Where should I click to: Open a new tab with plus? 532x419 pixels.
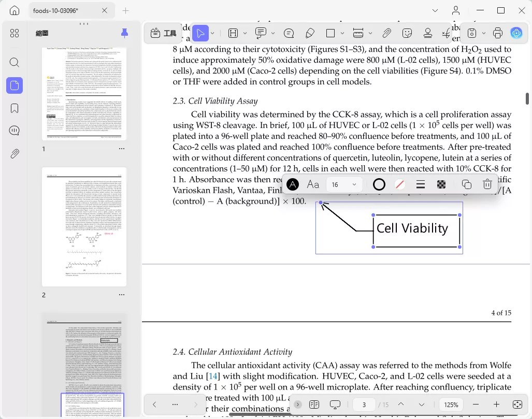(125, 10)
